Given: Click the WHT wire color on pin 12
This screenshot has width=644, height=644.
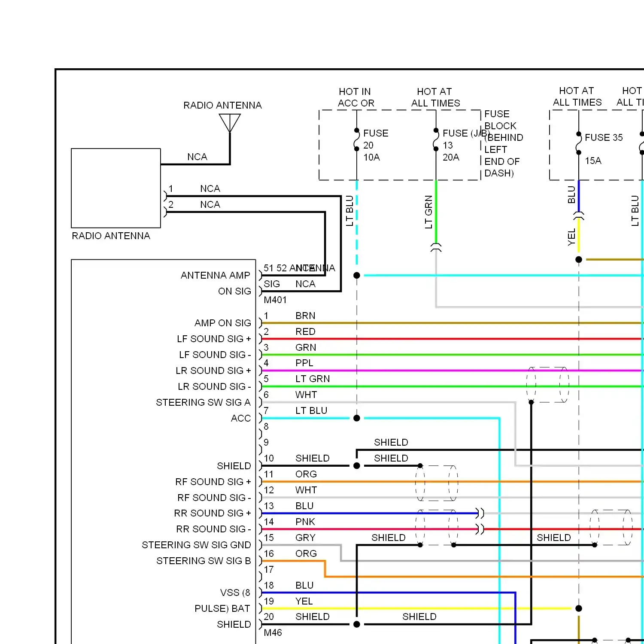Looking at the screenshot, I should pos(306,490).
